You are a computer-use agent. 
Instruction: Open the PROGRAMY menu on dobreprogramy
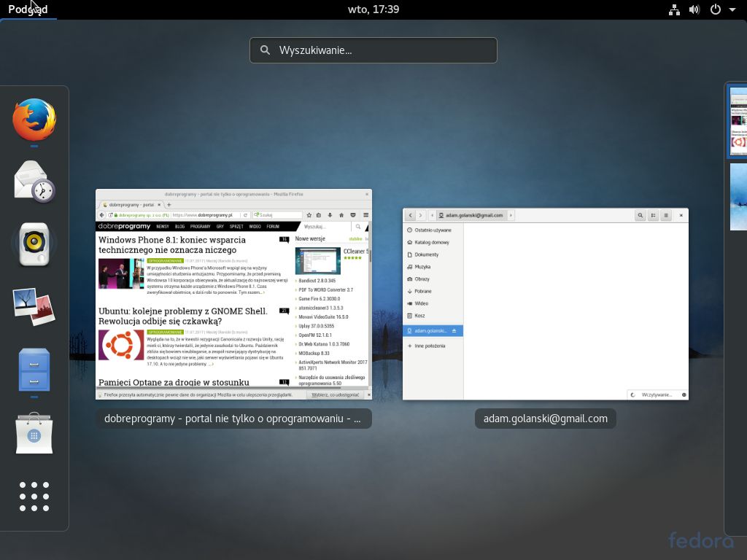201,226
